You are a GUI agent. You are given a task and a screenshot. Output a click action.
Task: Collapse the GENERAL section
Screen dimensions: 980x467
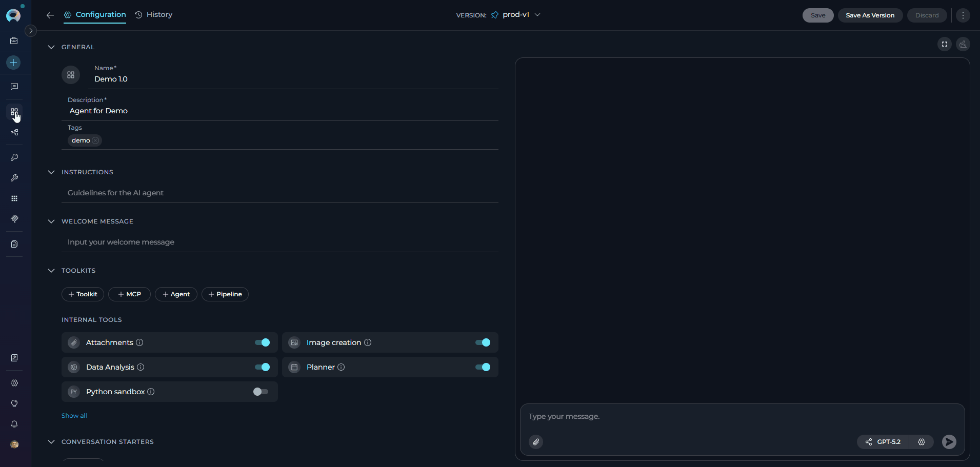51,47
